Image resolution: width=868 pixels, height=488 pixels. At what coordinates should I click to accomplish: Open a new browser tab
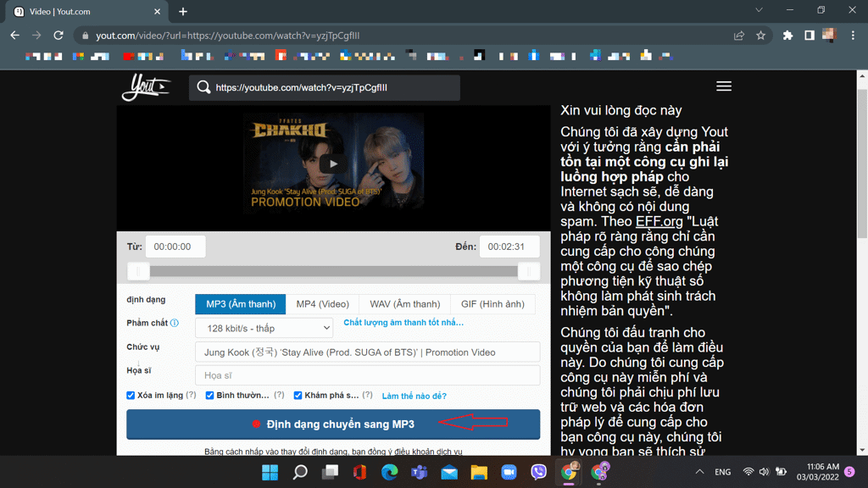coord(183,12)
